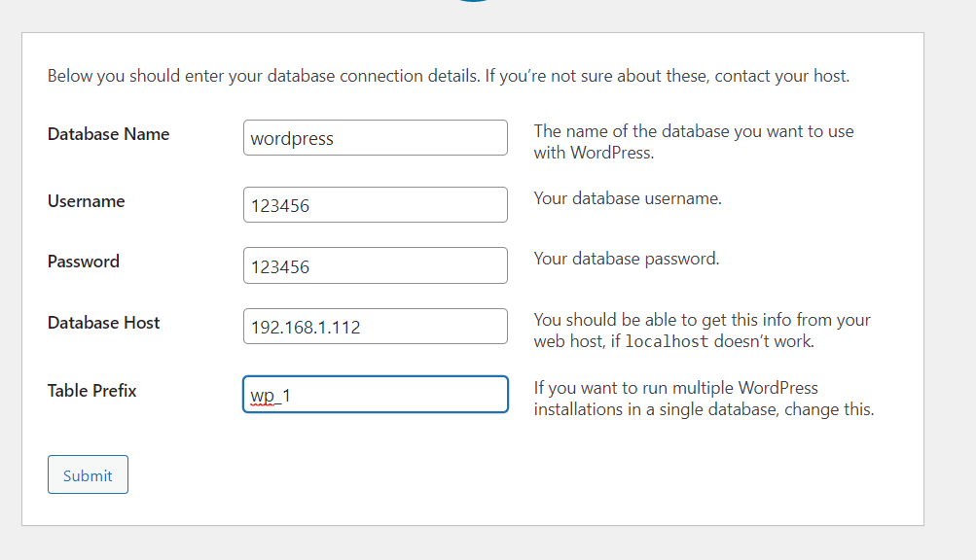Click the intro sentence about connection details
This screenshot has height=560, width=976.
[x=448, y=76]
